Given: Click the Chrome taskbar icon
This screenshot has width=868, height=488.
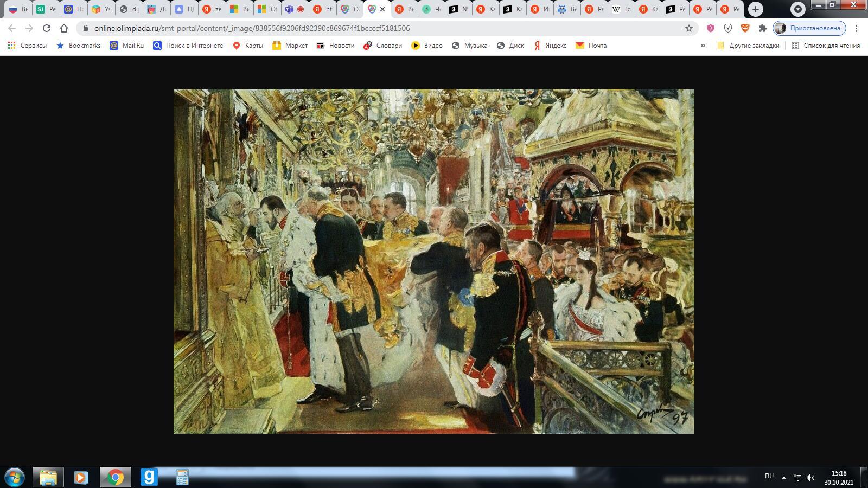Looking at the screenshot, I should coord(115,478).
